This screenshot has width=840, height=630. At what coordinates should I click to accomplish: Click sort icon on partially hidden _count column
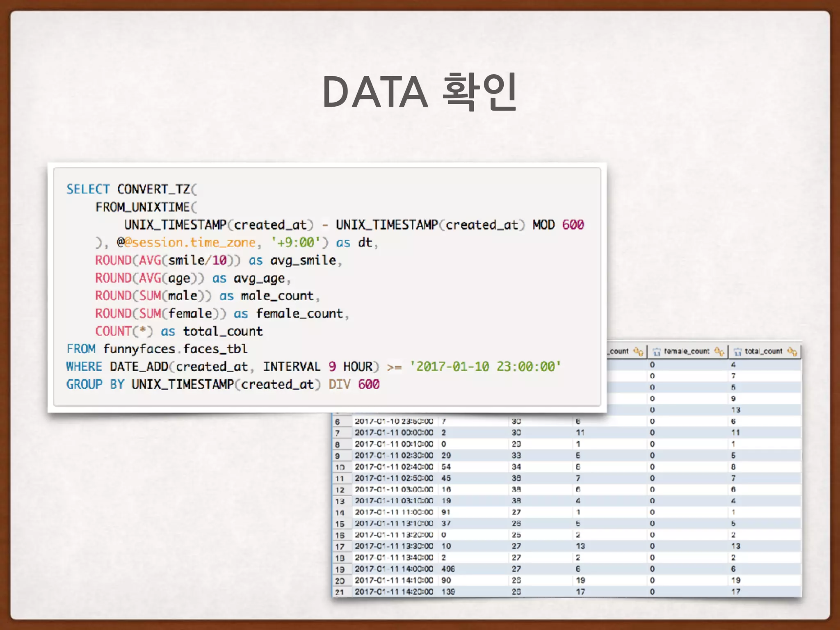(638, 352)
